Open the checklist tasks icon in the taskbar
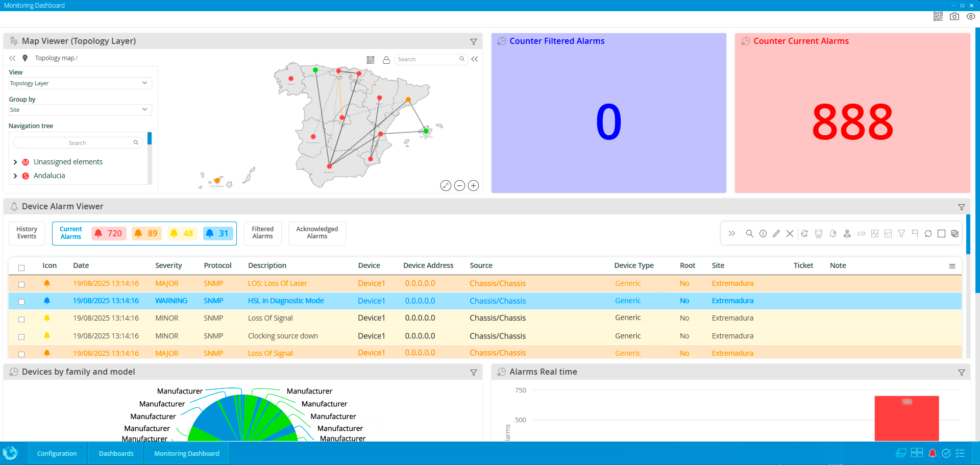The image size is (980, 465). click(x=960, y=453)
